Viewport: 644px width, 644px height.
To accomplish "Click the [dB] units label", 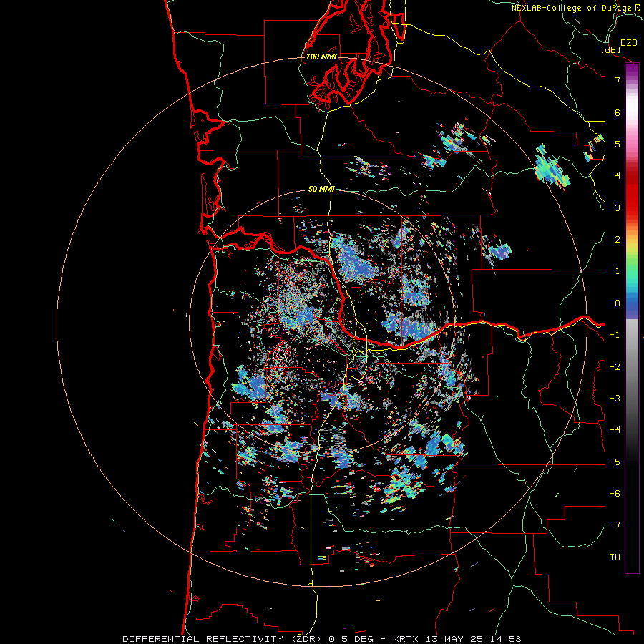I will click(610, 49).
